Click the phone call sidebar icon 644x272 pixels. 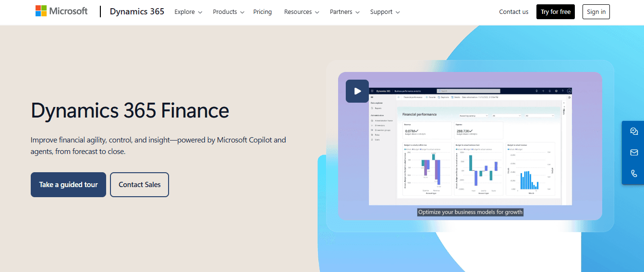634,174
